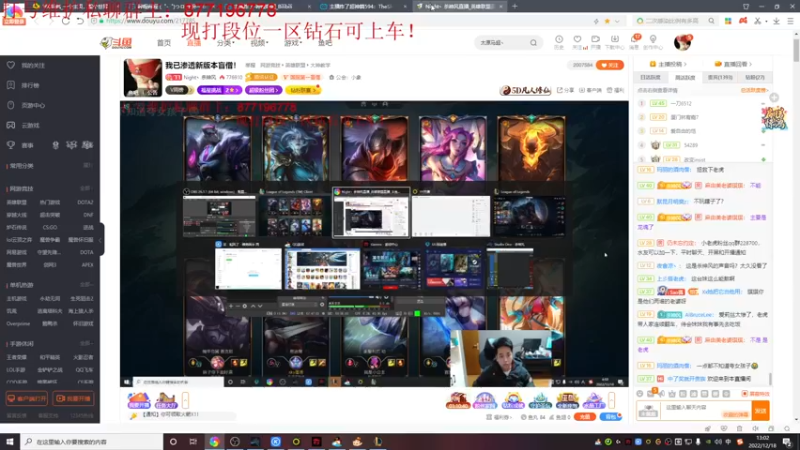
Task: Expand the 视频 video nav dropdown
Action: [x=259, y=43]
